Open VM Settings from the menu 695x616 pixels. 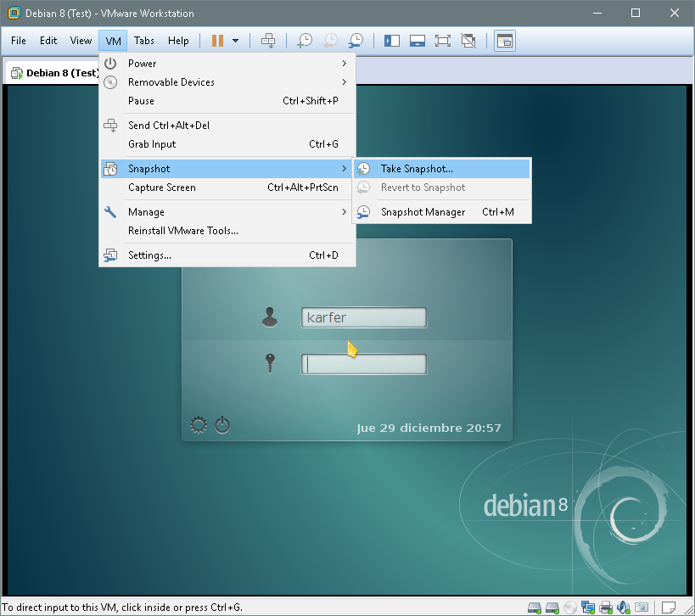pyautogui.click(x=227, y=255)
